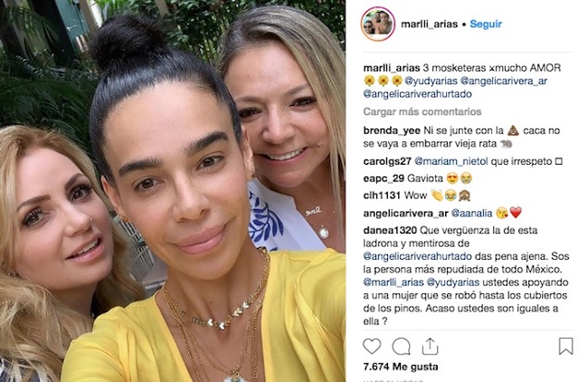Visit brenda_yee commenter profile
Screen dimensions: 588x382
[392, 130]
